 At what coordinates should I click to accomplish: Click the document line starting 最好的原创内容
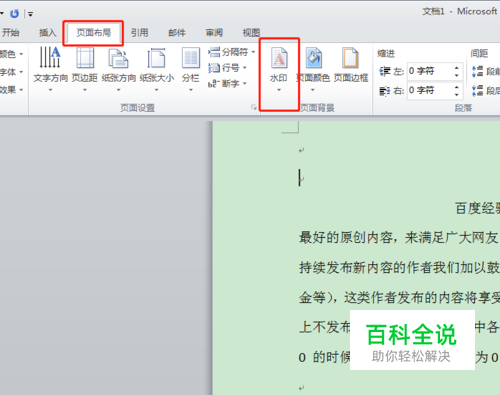399,238
